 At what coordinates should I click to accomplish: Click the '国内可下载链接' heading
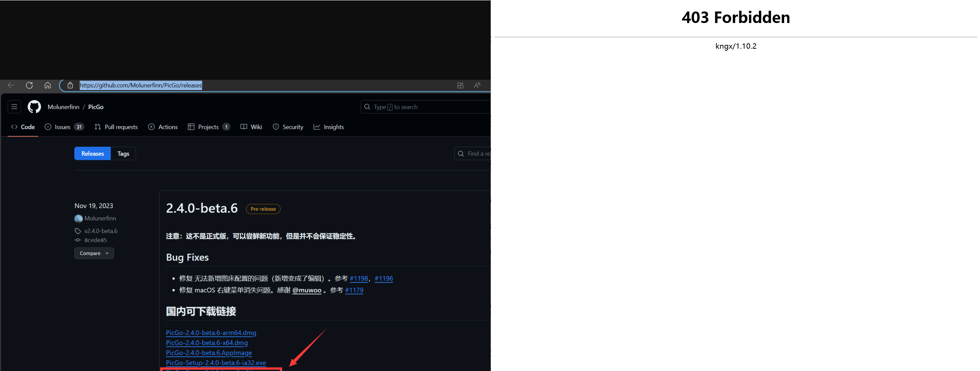click(201, 311)
